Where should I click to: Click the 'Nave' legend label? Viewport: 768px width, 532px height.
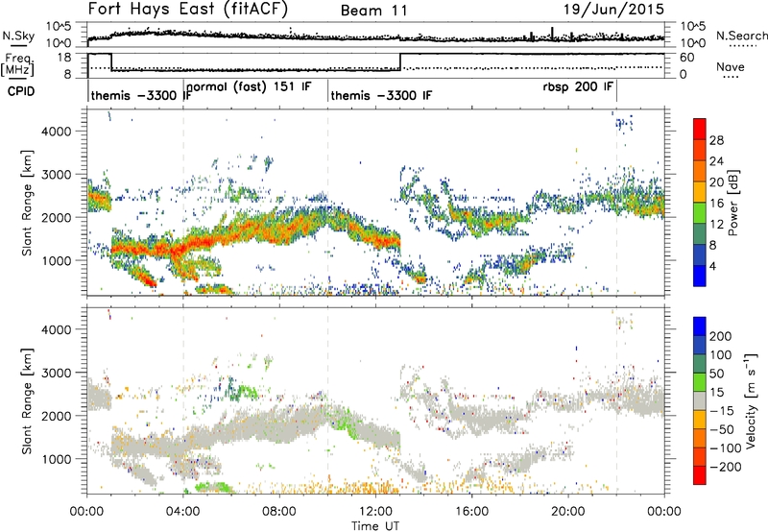click(731, 67)
